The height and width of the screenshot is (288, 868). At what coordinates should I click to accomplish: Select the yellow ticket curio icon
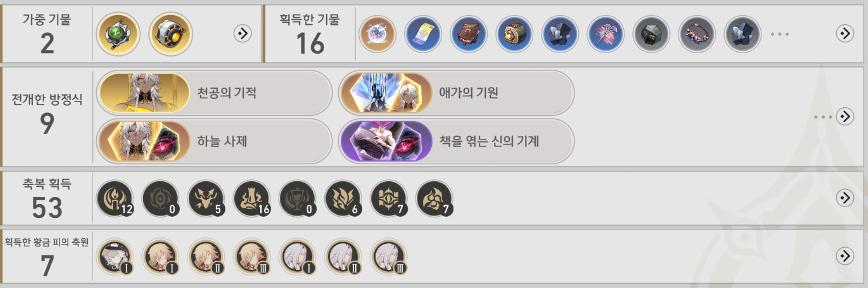click(x=423, y=34)
